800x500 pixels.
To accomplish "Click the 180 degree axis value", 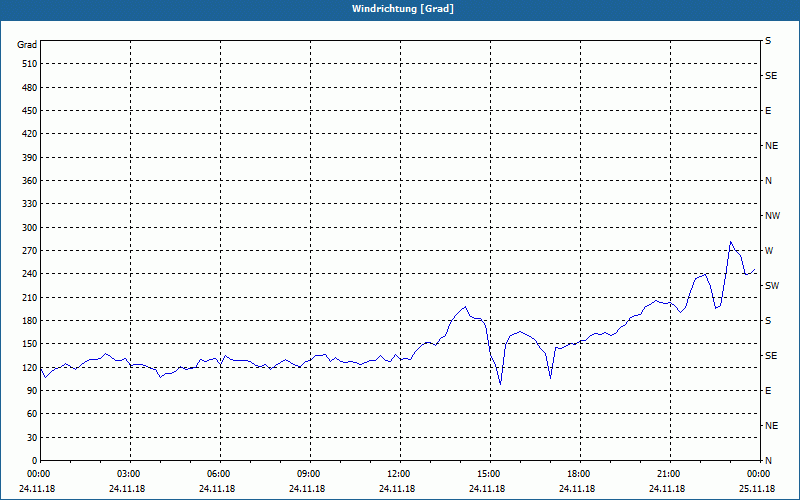I will 30,321.
